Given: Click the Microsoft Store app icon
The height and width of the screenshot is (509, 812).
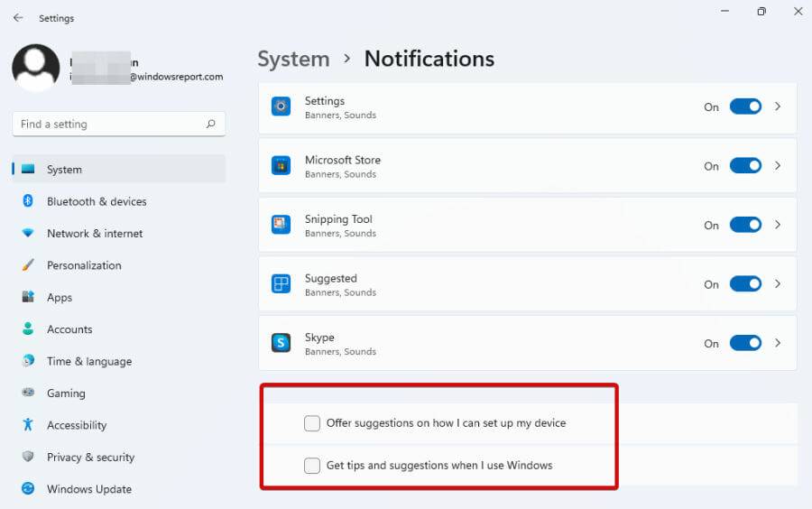Looking at the screenshot, I should point(281,166).
